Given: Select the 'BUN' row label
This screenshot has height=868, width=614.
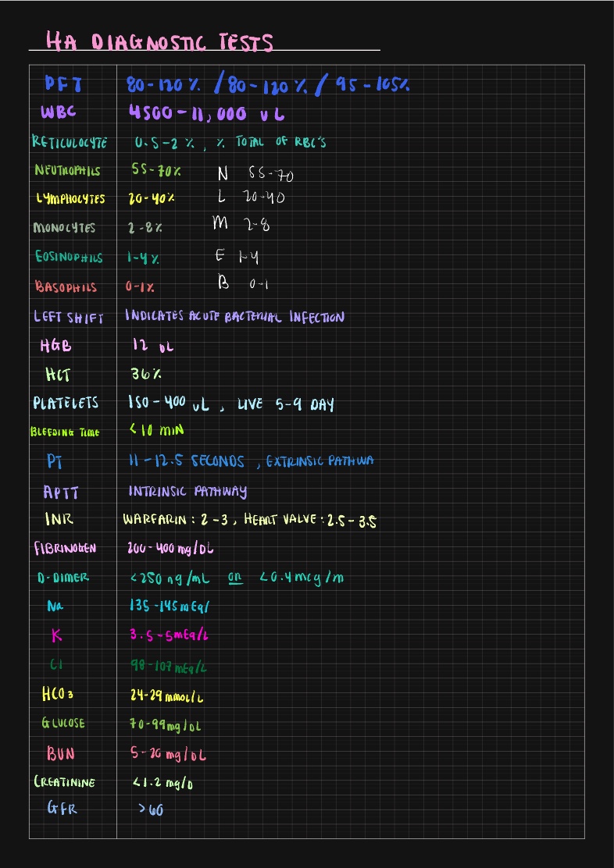Looking at the screenshot, I should [61, 753].
